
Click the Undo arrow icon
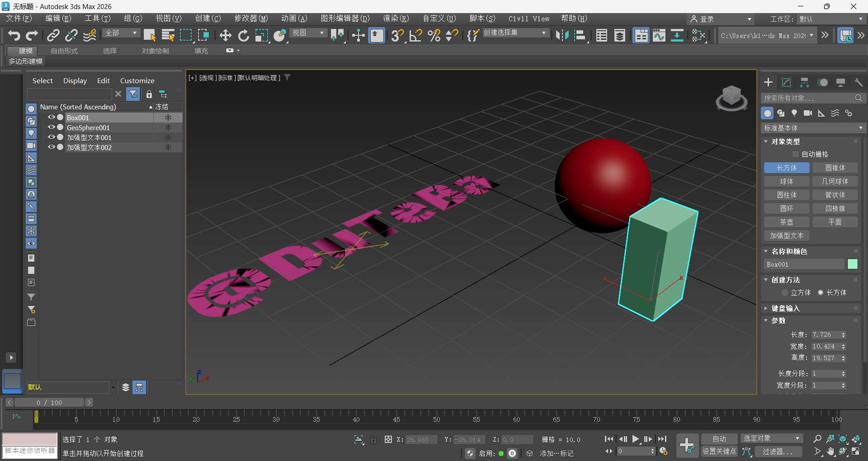(14, 35)
